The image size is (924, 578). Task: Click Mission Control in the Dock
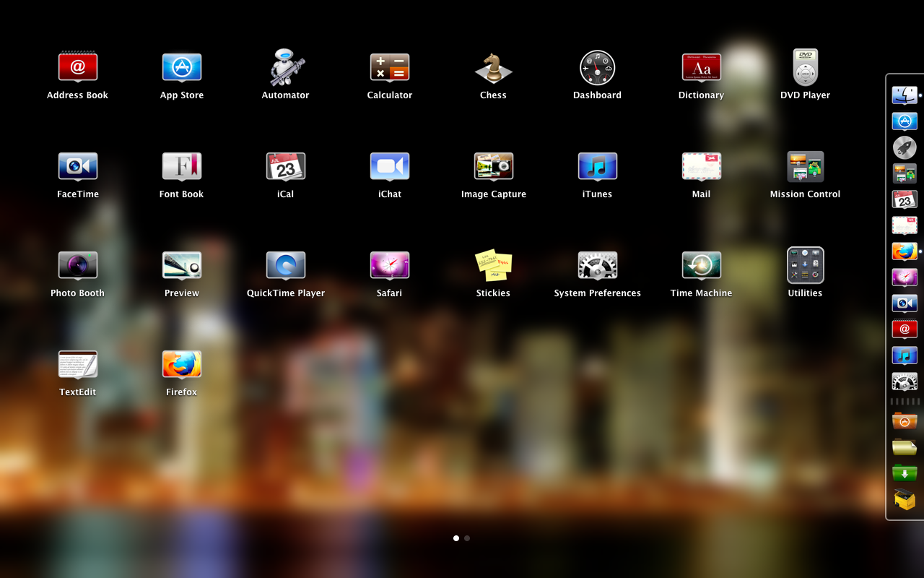905,173
